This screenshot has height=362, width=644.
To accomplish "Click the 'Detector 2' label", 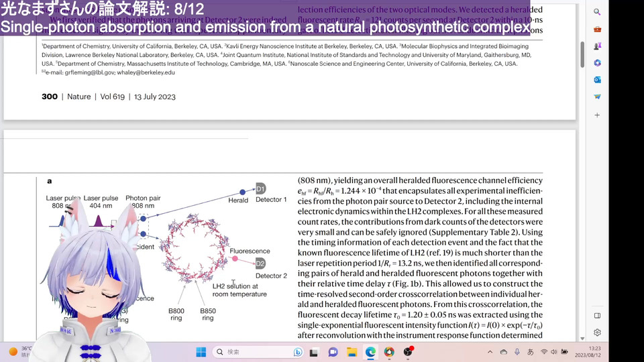I will 271,276.
